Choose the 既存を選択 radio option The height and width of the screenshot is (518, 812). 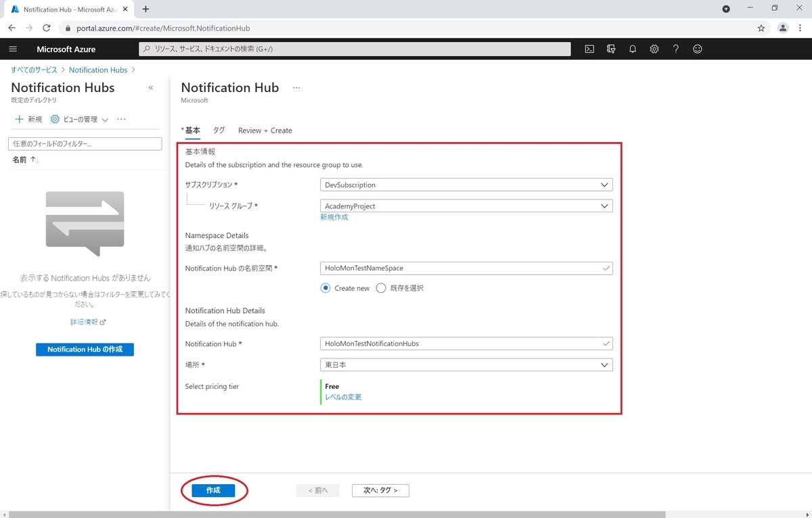click(381, 287)
